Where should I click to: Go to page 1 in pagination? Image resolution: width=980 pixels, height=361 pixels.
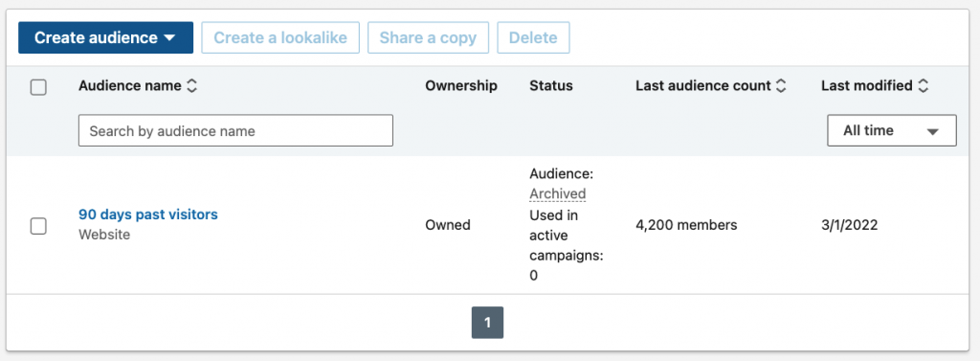487,323
